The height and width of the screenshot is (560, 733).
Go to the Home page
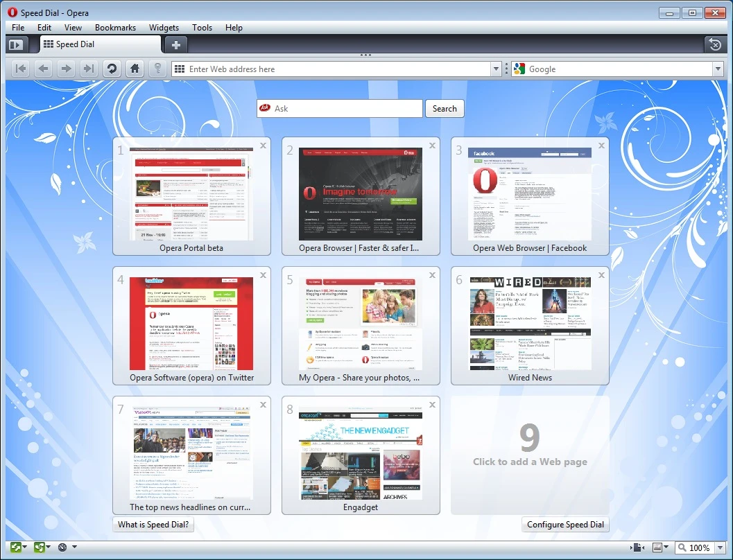pyautogui.click(x=135, y=69)
